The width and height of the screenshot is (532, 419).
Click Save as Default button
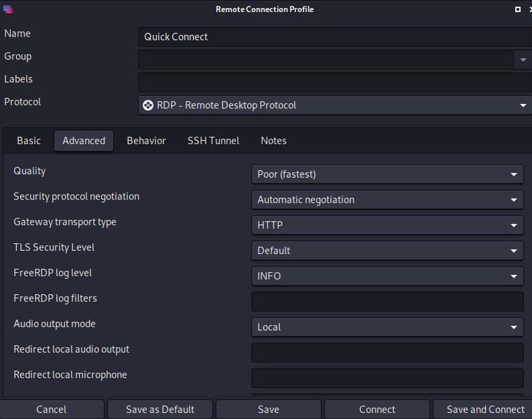tap(160, 410)
